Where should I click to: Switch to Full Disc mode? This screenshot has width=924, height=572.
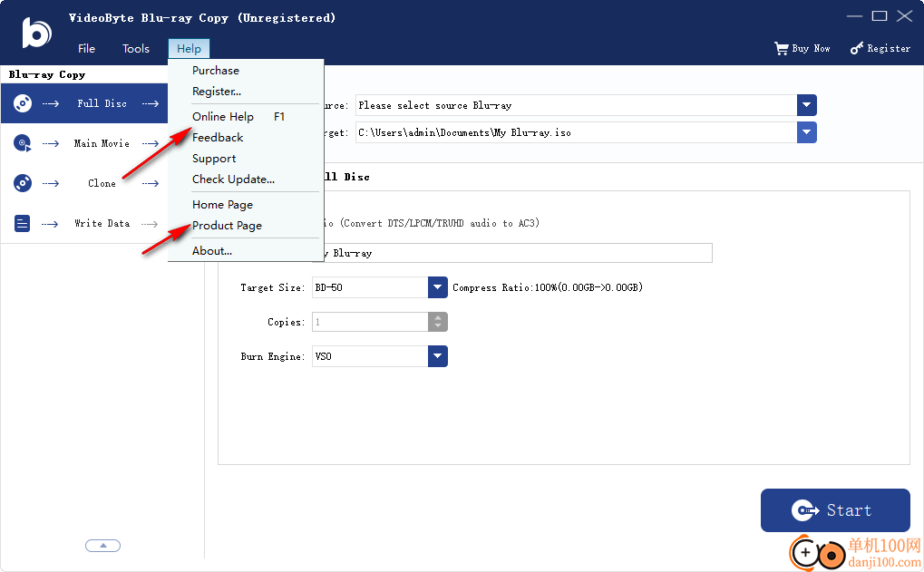click(x=84, y=103)
